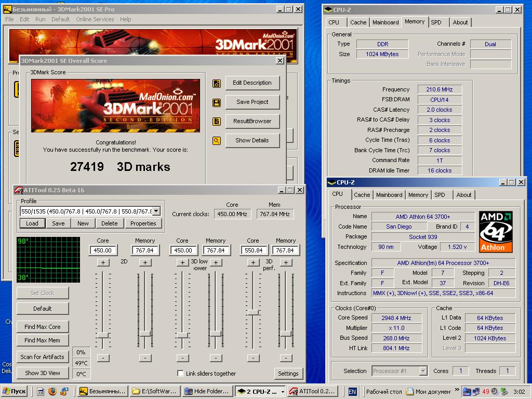Click Scan for Artifacts button
This screenshot has height=399, width=532.
coord(43,357)
